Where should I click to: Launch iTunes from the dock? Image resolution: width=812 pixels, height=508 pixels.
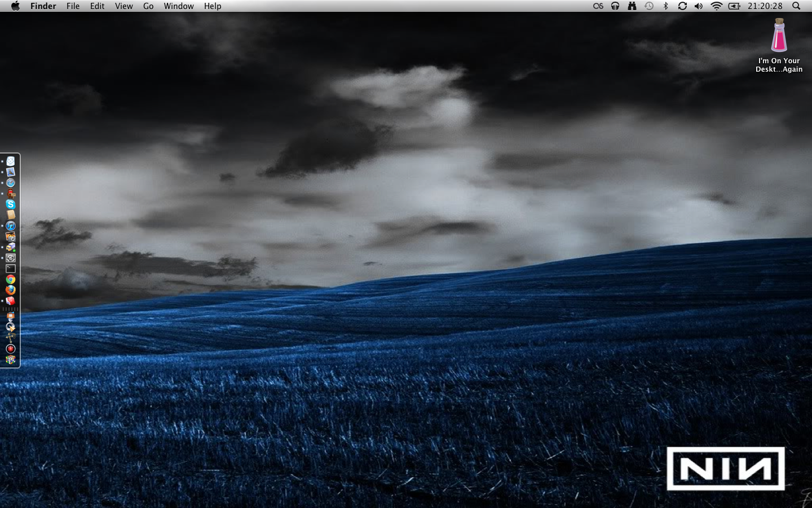tap(10, 226)
